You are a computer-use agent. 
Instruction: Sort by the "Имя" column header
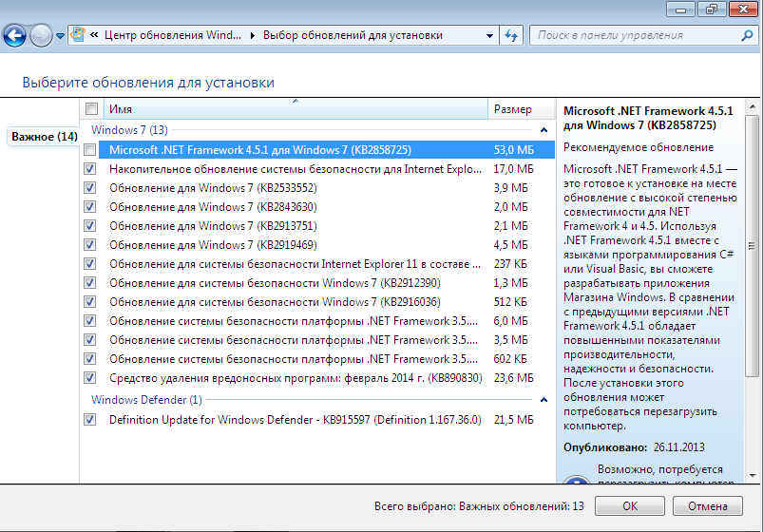click(296, 108)
